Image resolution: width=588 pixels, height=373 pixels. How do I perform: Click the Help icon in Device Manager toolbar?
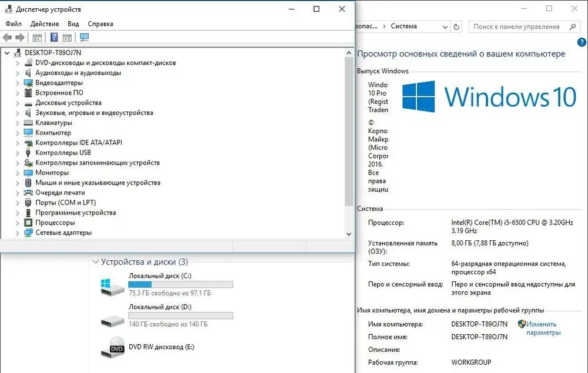coord(54,38)
